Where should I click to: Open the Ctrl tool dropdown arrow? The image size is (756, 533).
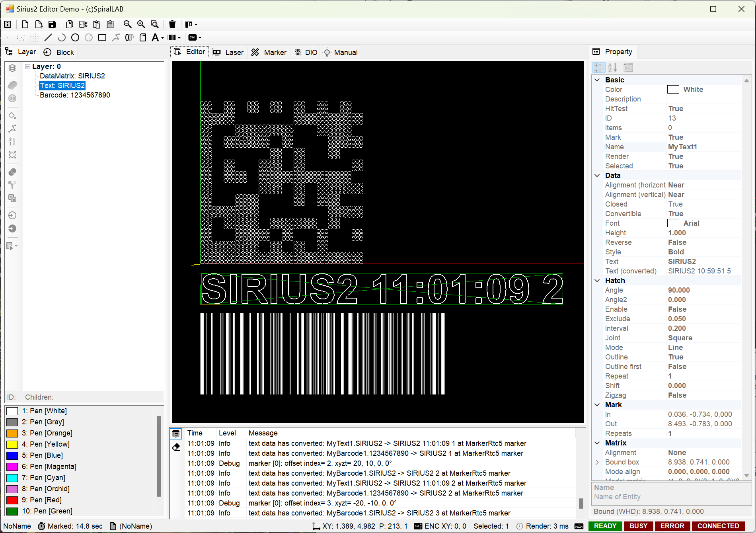point(200,38)
